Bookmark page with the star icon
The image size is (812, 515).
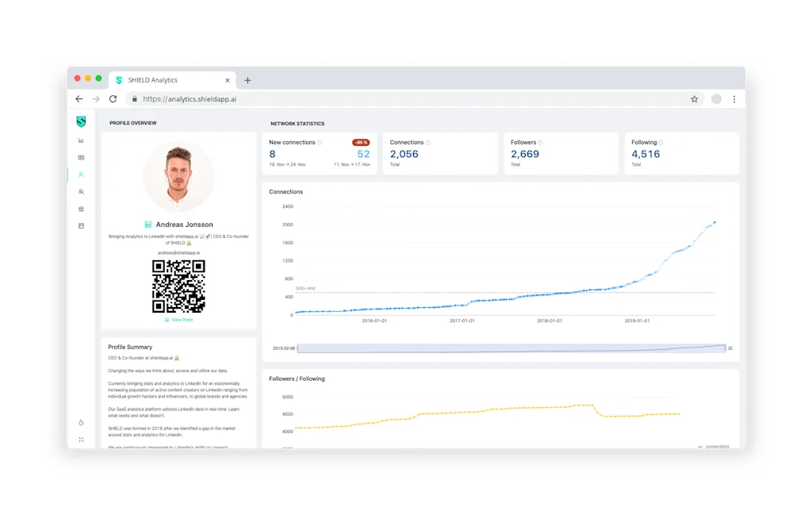coord(695,99)
